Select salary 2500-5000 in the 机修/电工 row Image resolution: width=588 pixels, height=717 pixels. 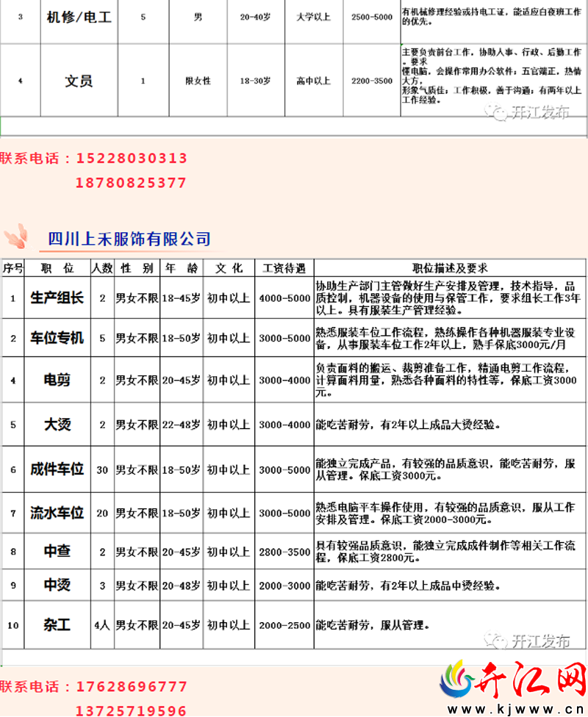[372, 17]
